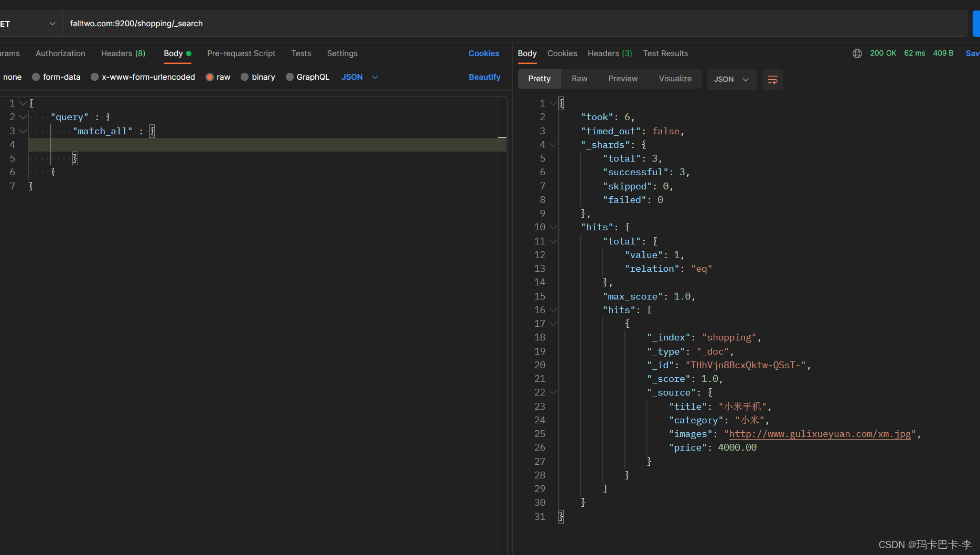Click Beautify to format request body

484,77
